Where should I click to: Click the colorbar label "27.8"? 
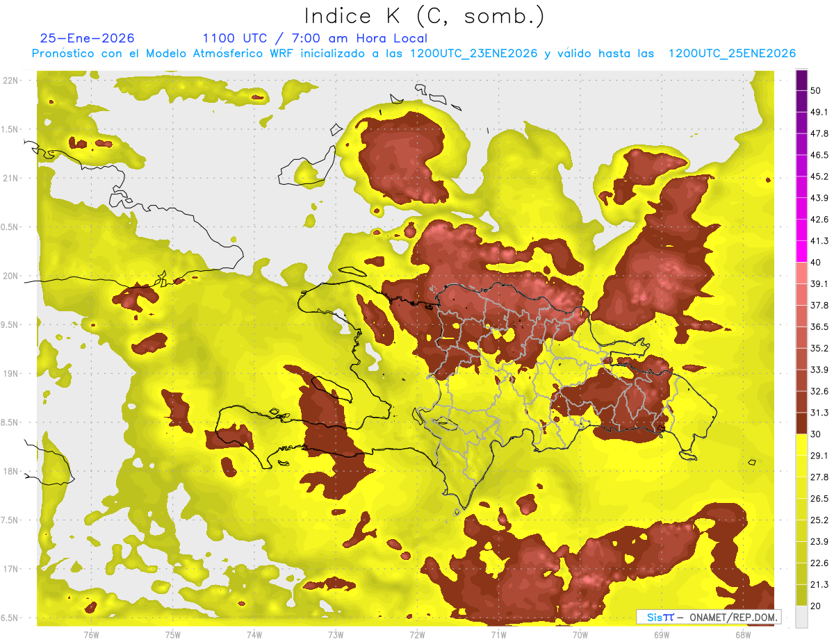click(x=819, y=477)
